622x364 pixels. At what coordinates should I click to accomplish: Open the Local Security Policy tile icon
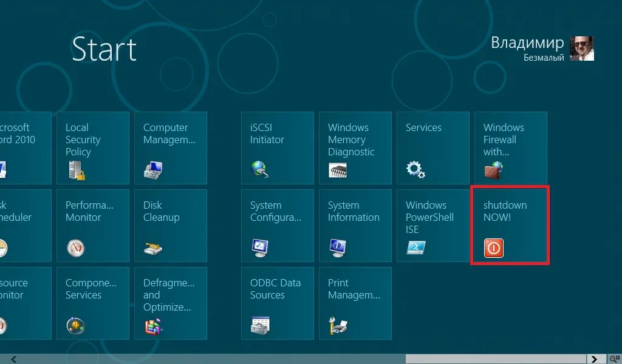(77, 170)
